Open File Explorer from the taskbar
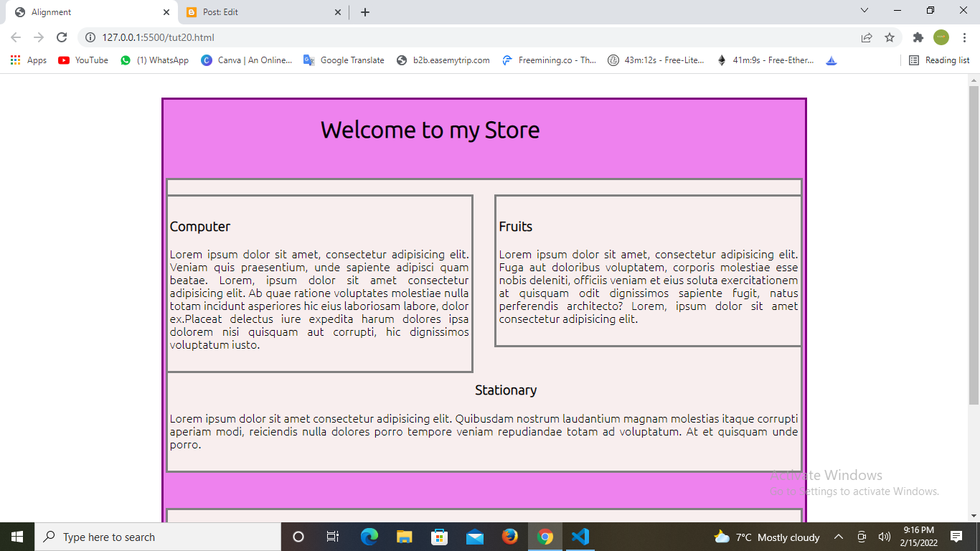The width and height of the screenshot is (980, 551). 404,537
